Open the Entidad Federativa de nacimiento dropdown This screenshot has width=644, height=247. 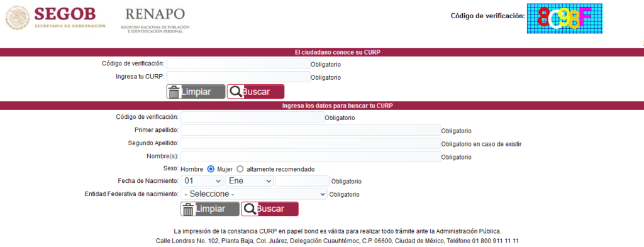coord(254,194)
